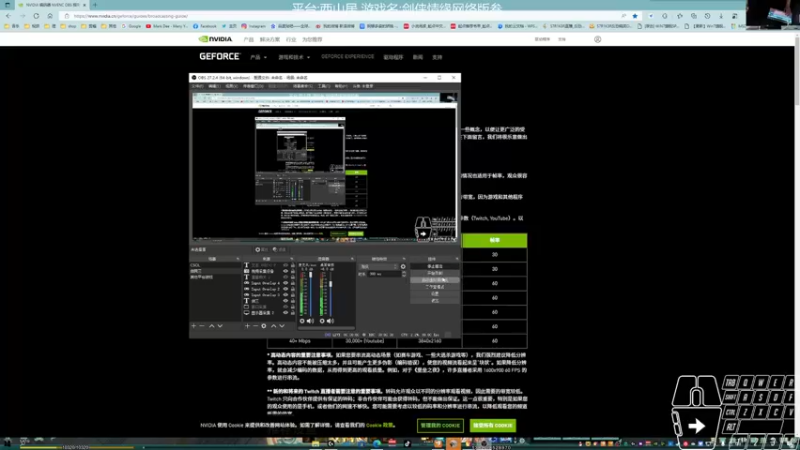
Task: Expand GeForce 产品 dropdown menu
Action: [x=258, y=57]
